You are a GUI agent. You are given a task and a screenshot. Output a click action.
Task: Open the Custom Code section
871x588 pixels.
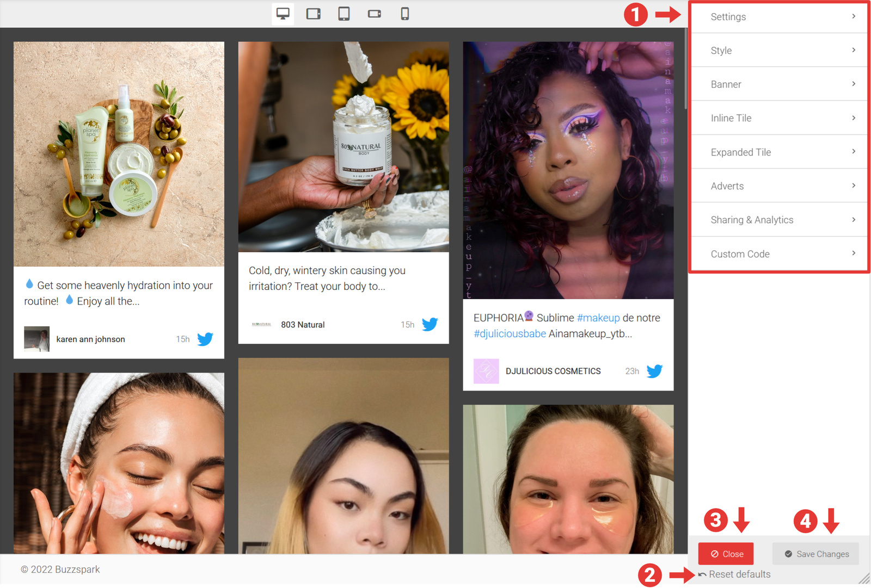pyautogui.click(x=779, y=254)
